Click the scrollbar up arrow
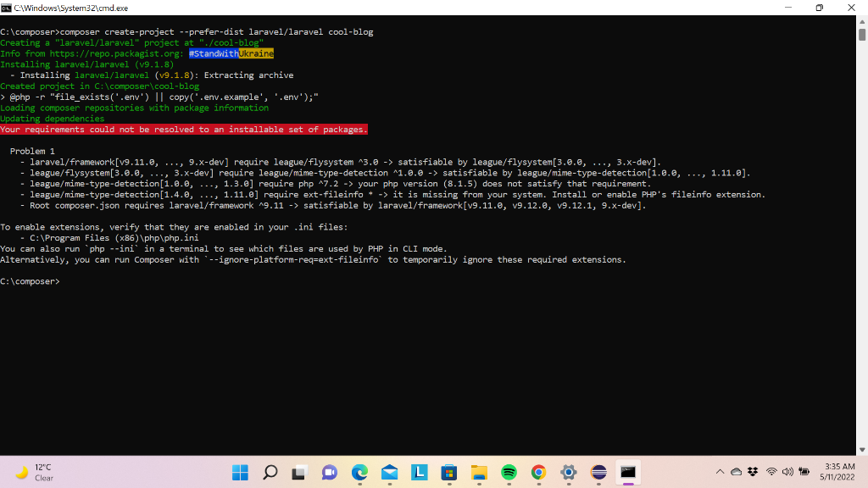 point(862,21)
